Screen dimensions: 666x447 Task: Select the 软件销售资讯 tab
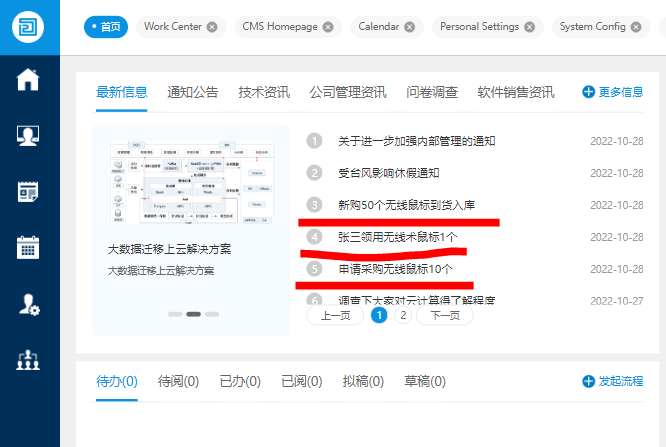click(x=516, y=92)
